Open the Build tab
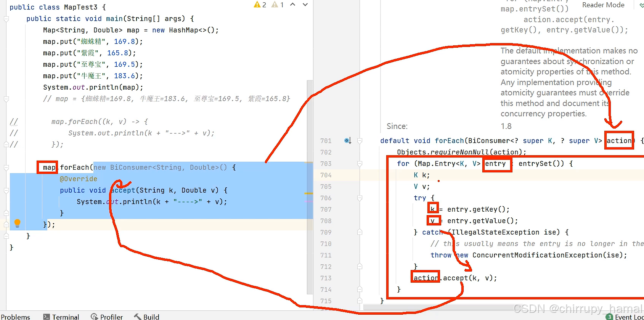644x320 pixels. [x=147, y=317]
